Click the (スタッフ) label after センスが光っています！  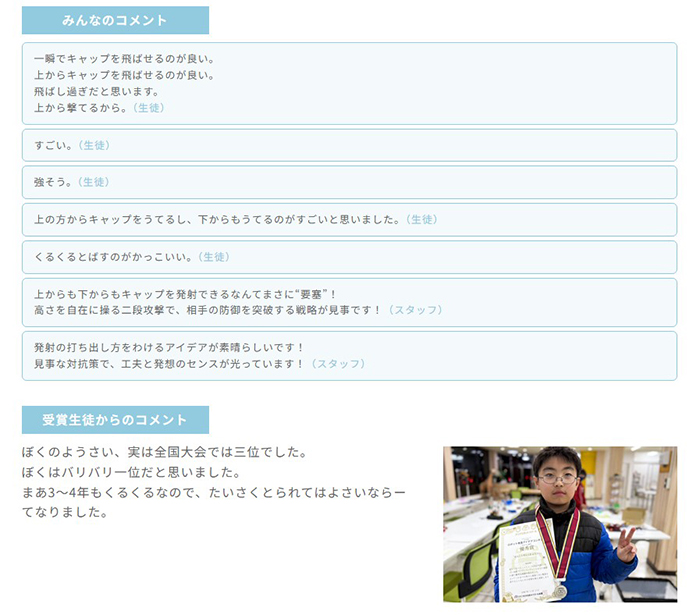(x=336, y=364)
